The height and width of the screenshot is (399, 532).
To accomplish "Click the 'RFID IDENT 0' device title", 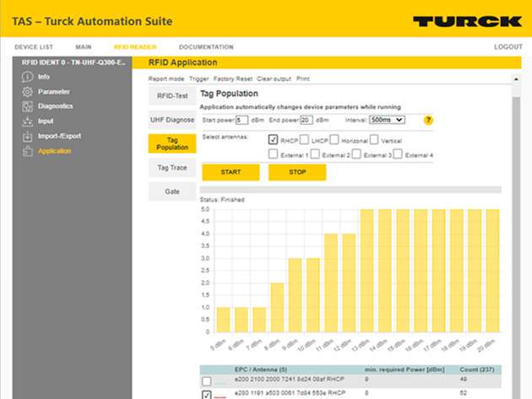I will pos(73,62).
